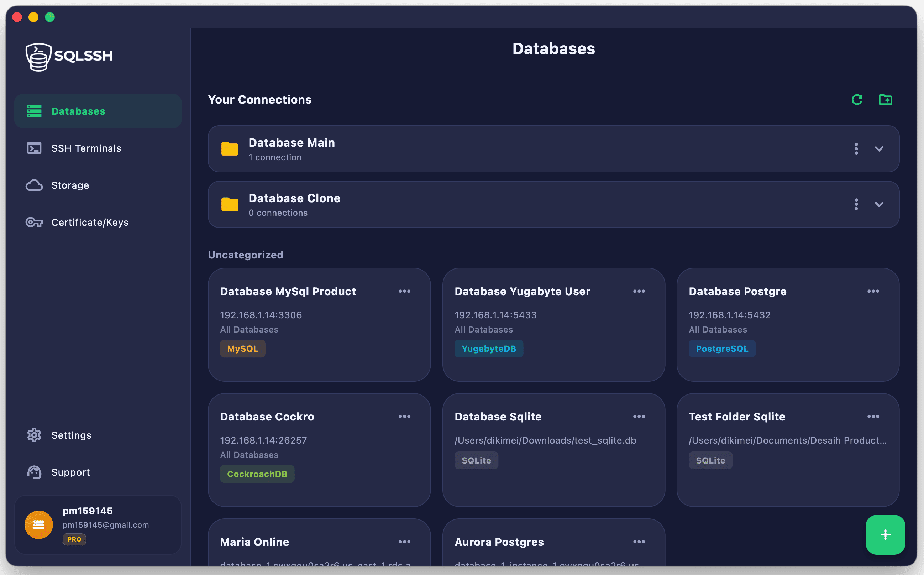Click the '0 connections' label under Database Clone
Screen dimensions: 924x575
[278, 213]
